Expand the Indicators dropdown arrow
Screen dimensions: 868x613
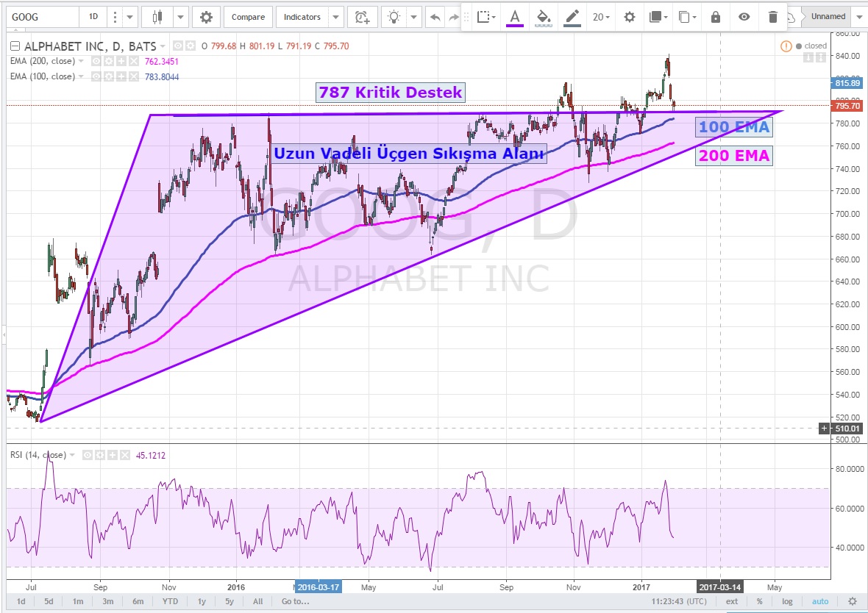(x=335, y=17)
